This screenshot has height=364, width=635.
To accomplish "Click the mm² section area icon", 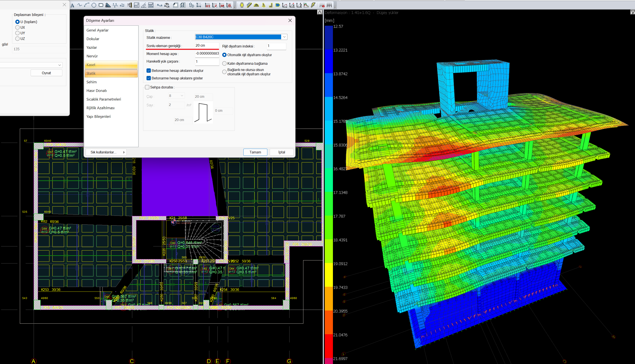I will [151, 5].
